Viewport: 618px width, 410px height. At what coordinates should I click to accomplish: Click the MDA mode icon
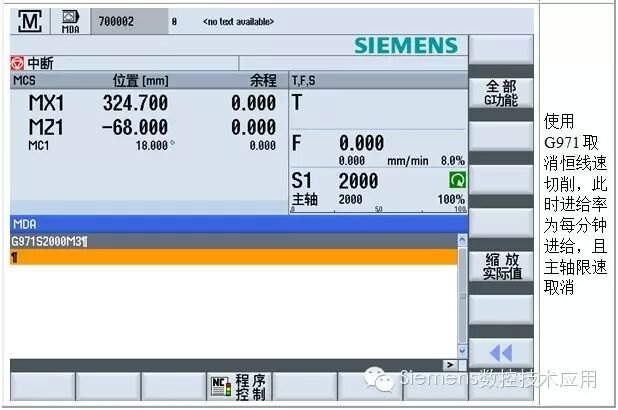71,22
